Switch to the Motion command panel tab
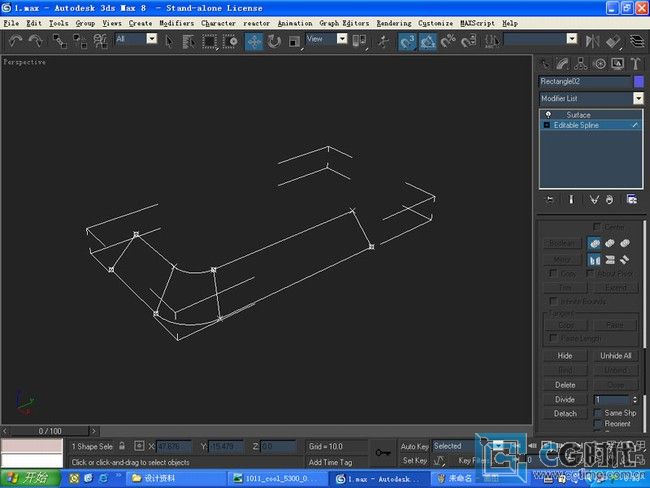The height and width of the screenshot is (488, 650). [x=599, y=64]
